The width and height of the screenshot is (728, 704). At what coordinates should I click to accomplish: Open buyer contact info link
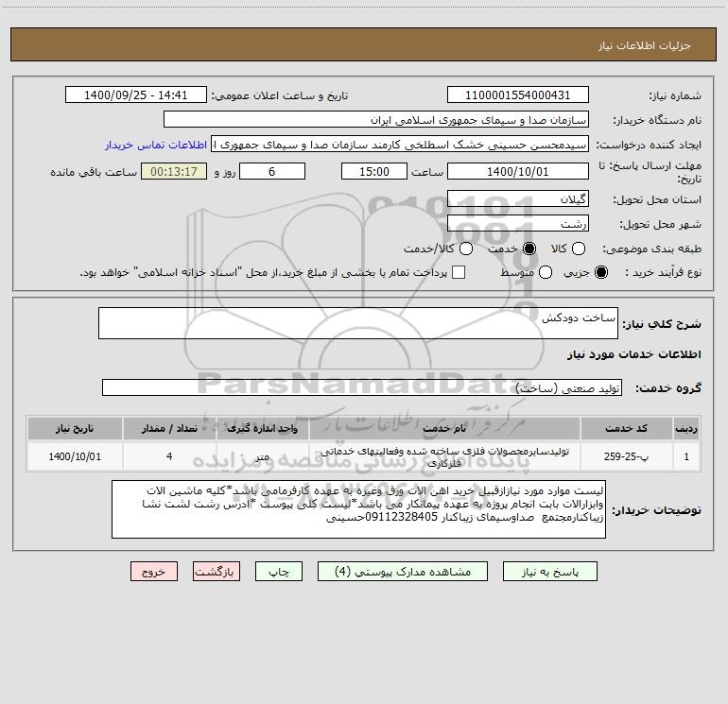(x=156, y=145)
